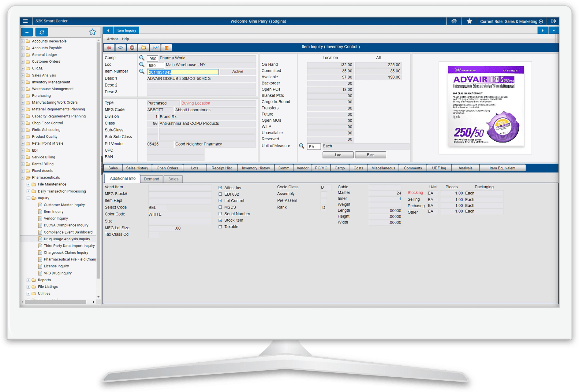The image size is (579, 392).
Task: Click the red back arrow toolbar button
Action: [109, 48]
